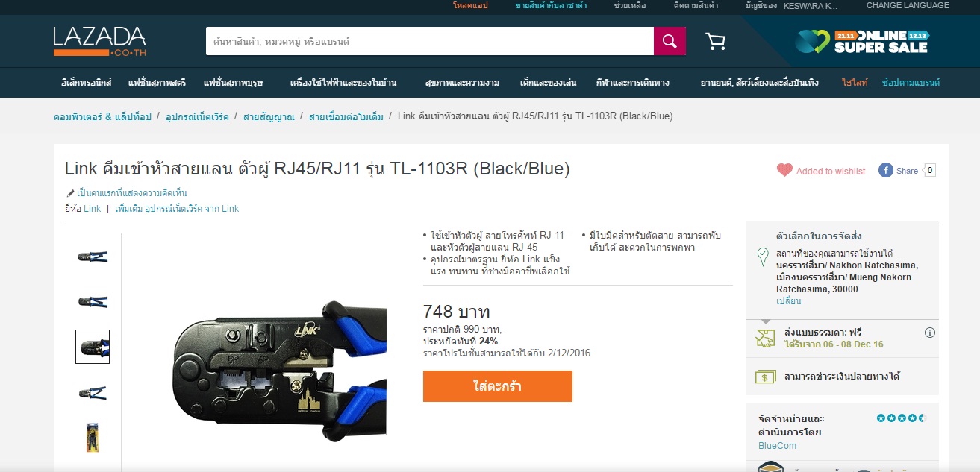Click the magnifier search button
Screen dimensions: 980x472
pyautogui.click(x=670, y=41)
